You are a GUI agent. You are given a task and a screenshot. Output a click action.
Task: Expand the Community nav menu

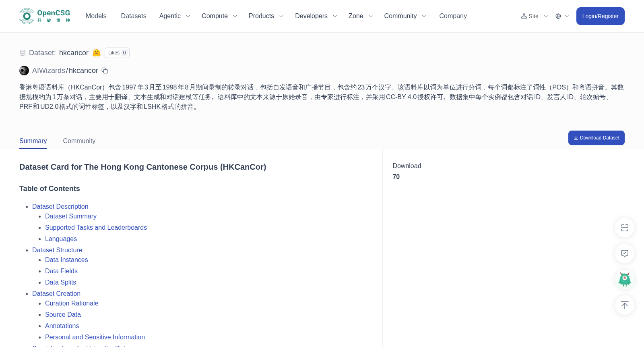point(405,16)
